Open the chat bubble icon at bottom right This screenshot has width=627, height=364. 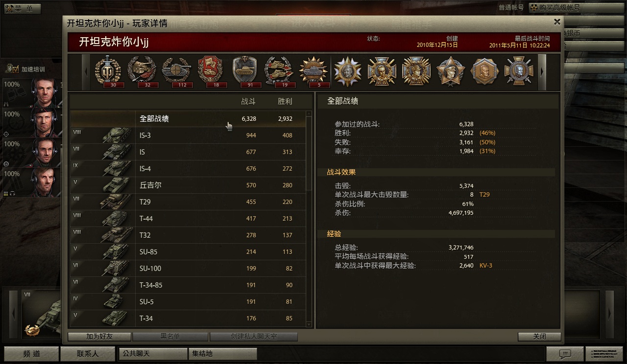pos(565,354)
